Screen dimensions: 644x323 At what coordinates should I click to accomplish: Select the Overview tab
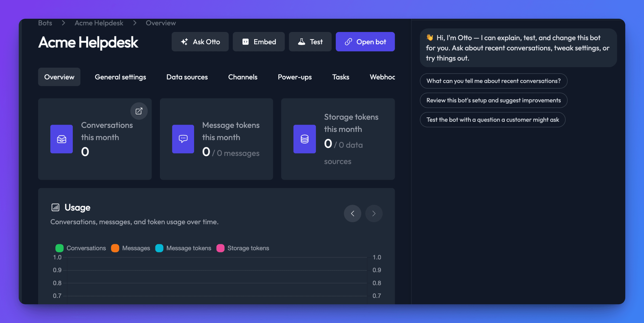click(x=59, y=77)
